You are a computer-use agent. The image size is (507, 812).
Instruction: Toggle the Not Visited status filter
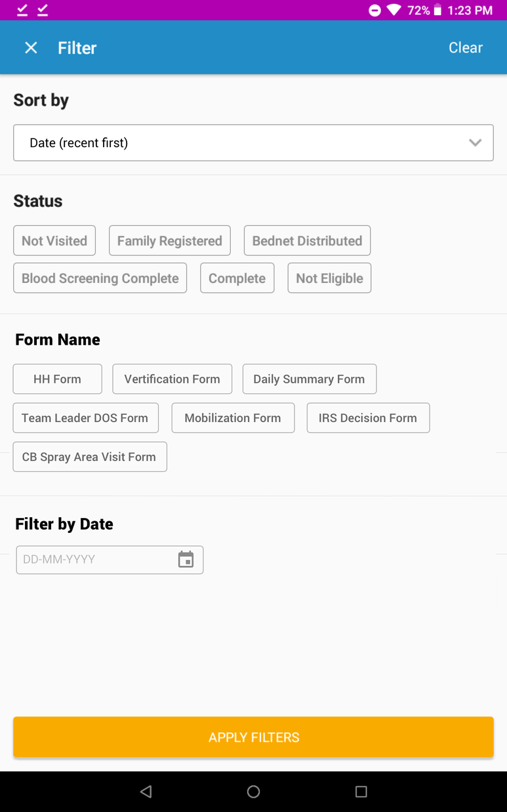(54, 240)
